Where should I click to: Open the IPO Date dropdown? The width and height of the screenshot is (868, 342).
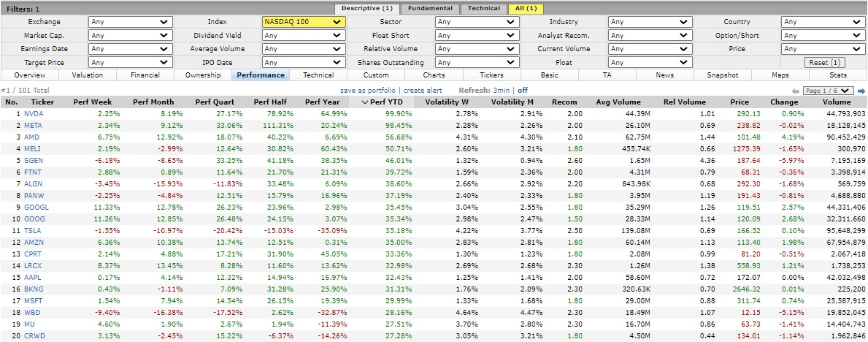[x=304, y=63]
